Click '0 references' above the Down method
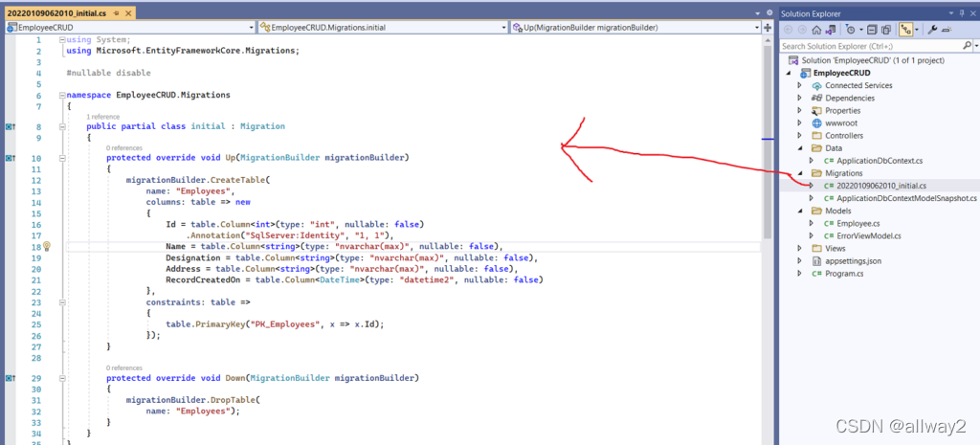The height and width of the screenshot is (445, 980). point(123,368)
